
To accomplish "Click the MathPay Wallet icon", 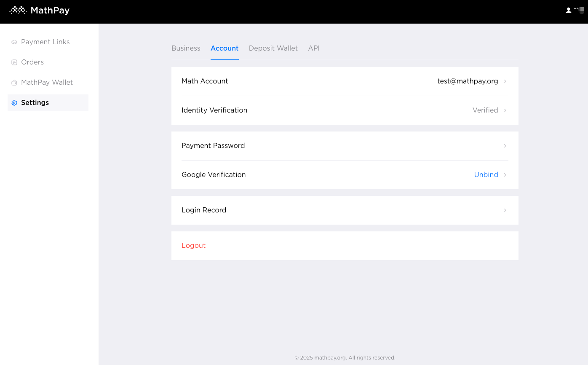I will click(14, 83).
